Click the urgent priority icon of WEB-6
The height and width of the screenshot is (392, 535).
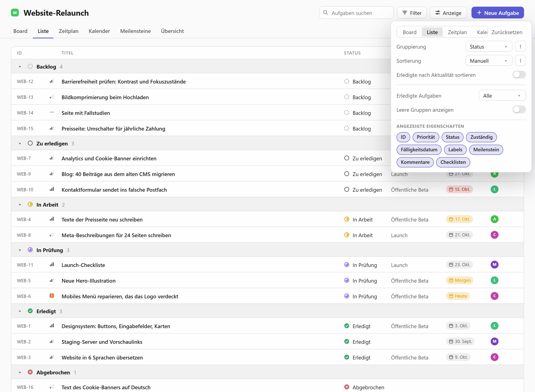tap(52, 296)
